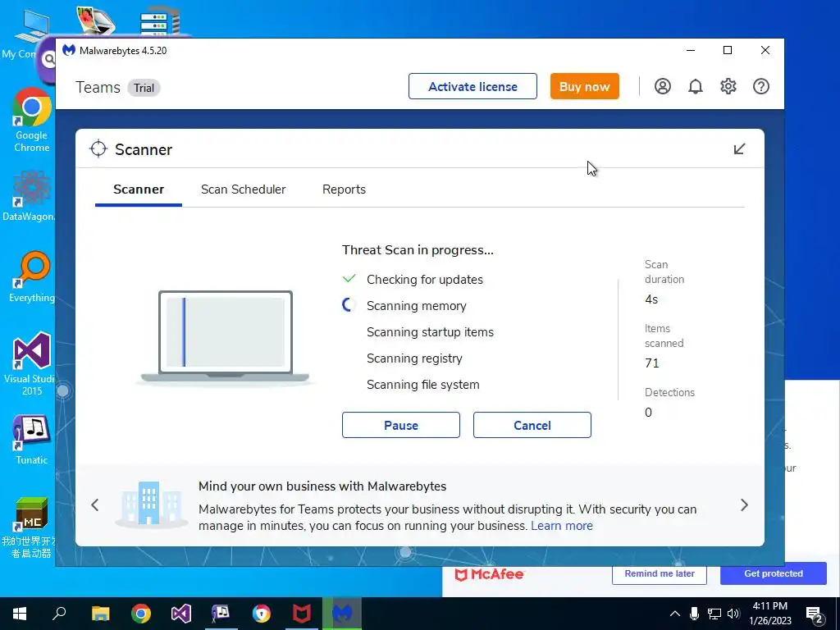This screenshot has width=840, height=630.
Task: Click the Malwarebytes logo in the title bar
Action: pyautogui.click(x=69, y=50)
